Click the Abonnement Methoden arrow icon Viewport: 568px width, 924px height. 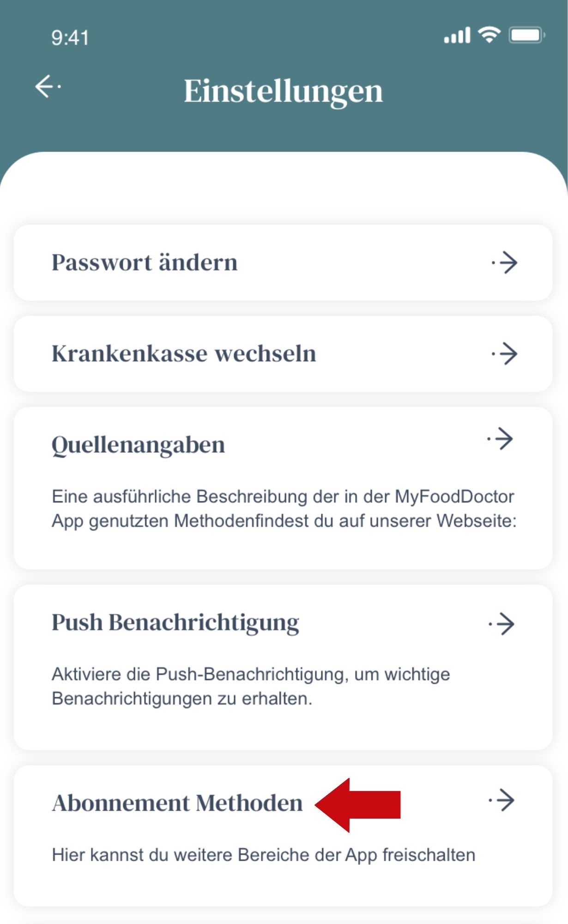tap(502, 800)
